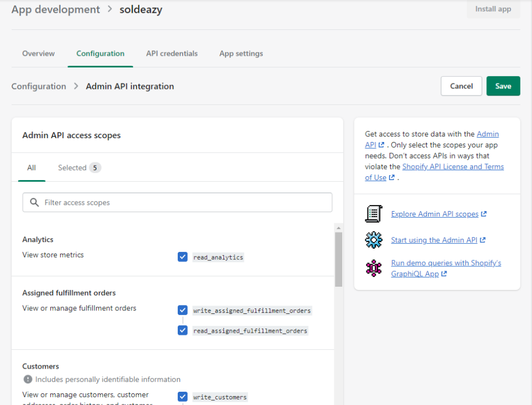Return to Configuration breadcrumb link
Viewport: 532px width, 405px height.
pyautogui.click(x=39, y=86)
